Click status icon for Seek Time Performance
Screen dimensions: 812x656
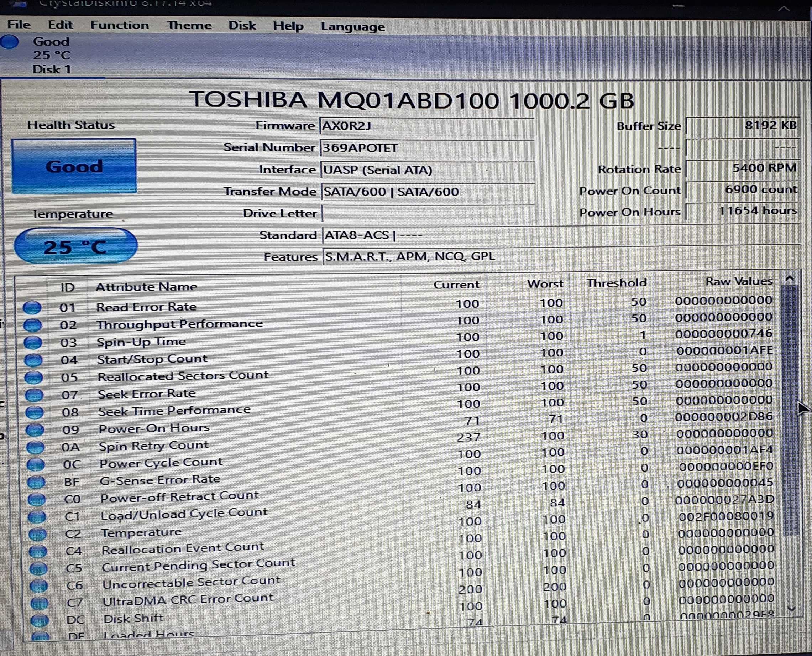click(x=35, y=413)
